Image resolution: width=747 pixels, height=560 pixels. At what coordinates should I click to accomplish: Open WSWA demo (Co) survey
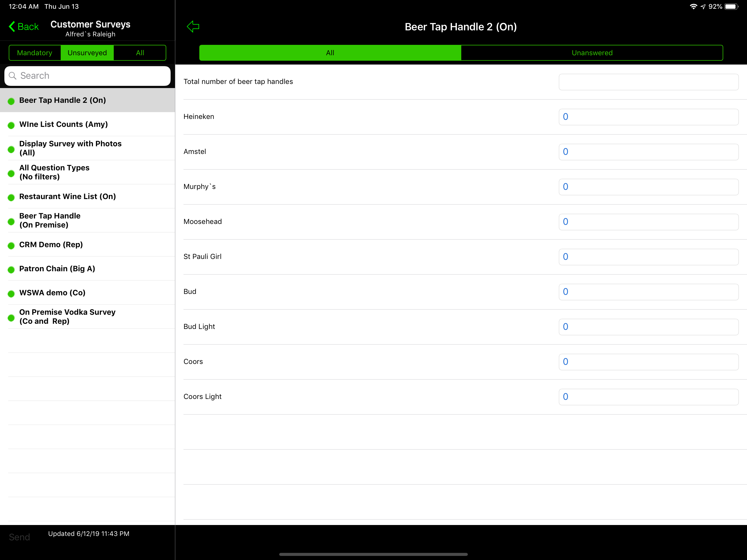click(87, 293)
